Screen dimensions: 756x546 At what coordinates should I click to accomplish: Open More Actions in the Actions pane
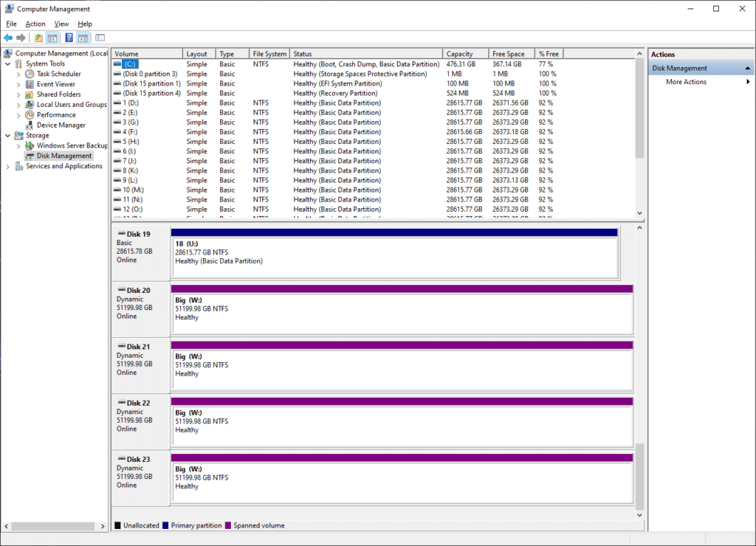(686, 82)
